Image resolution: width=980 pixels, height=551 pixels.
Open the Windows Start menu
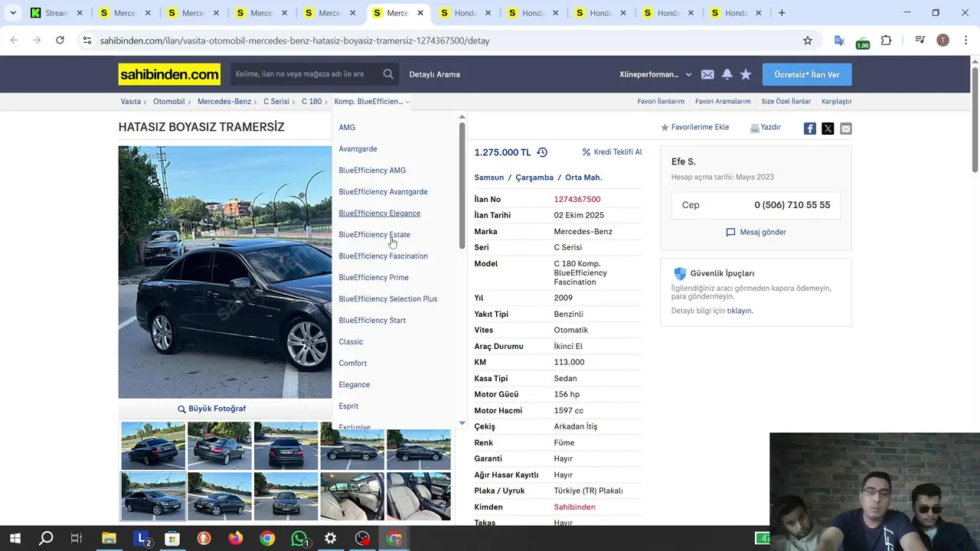tap(15, 539)
